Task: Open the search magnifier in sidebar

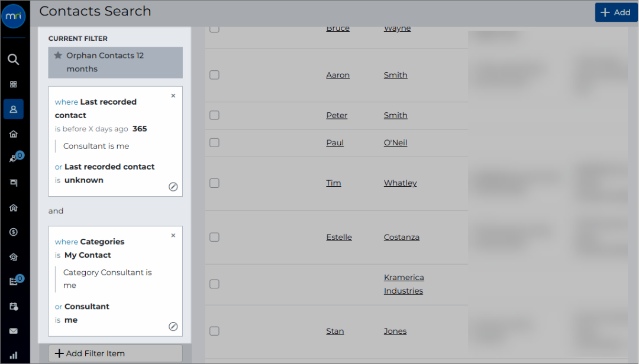Action: point(14,60)
